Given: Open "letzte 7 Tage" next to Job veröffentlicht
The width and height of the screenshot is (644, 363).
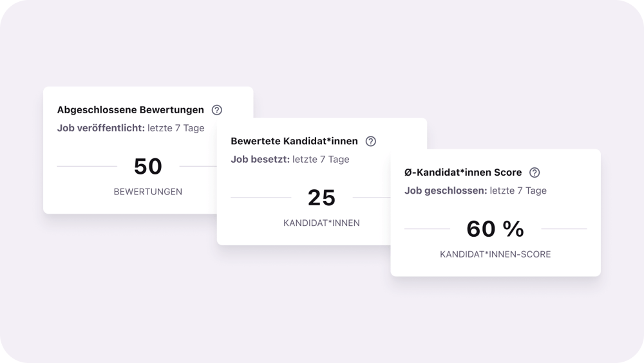Looking at the screenshot, I should pyautogui.click(x=176, y=128).
